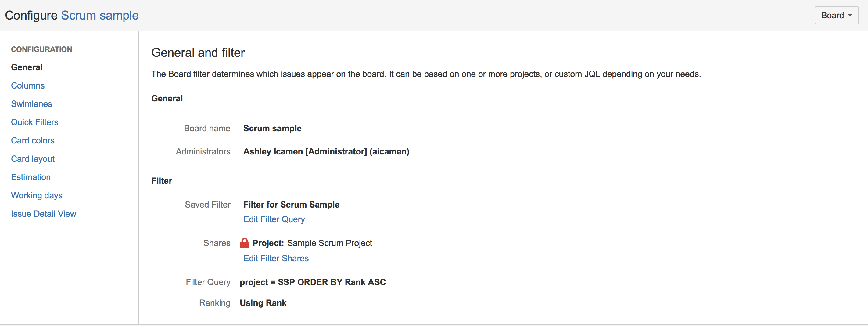Select Filter for Scrum Sample text
The image size is (868, 326).
(292, 205)
